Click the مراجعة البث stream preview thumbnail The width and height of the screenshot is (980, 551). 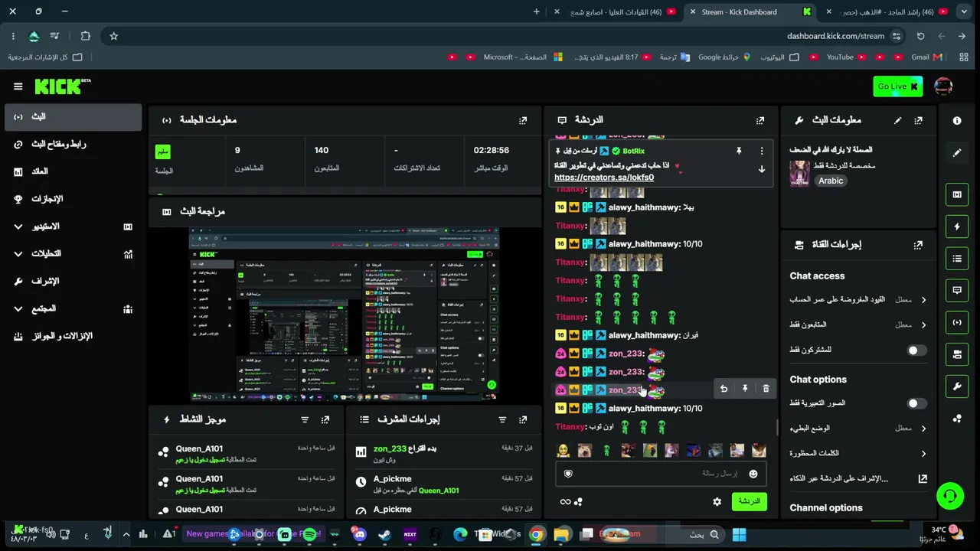point(345,314)
